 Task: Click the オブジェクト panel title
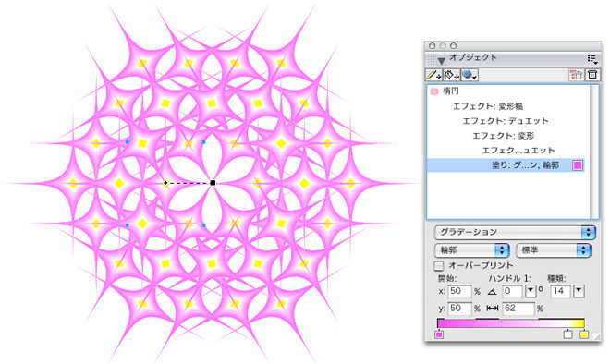473,58
